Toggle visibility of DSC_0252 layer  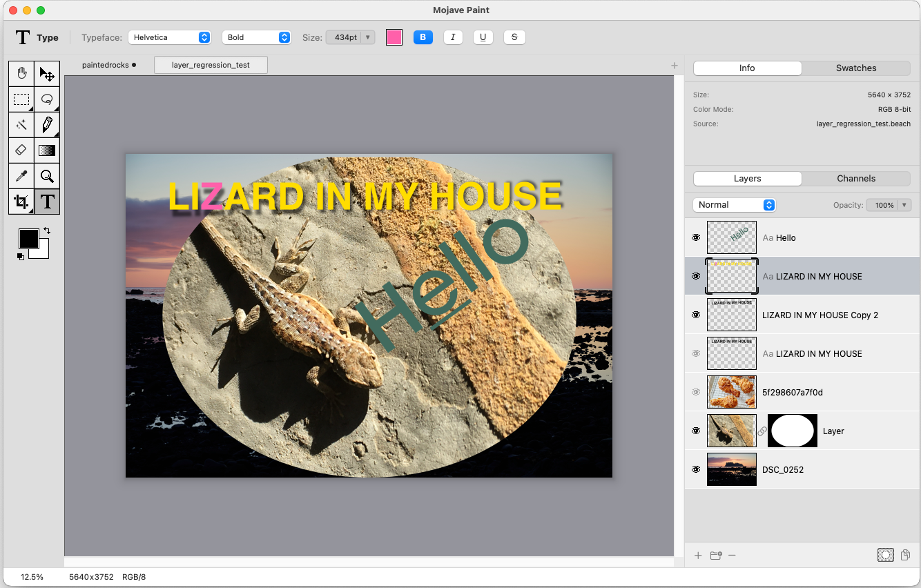coord(696,469)
